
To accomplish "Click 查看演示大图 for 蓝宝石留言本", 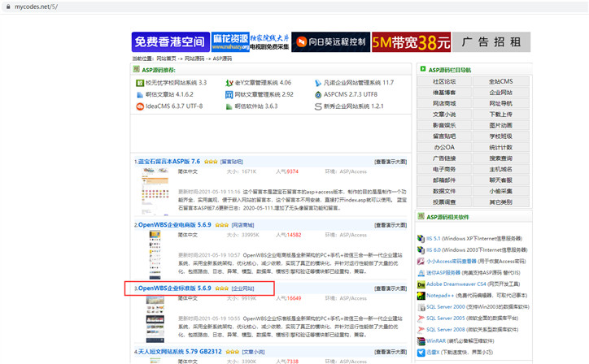I will coord(390,162).
